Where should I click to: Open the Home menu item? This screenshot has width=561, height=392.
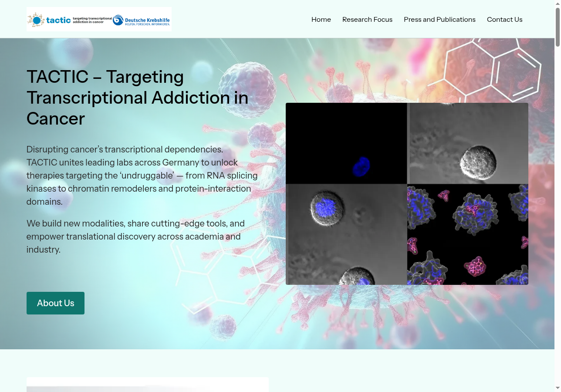pos(321,20)
